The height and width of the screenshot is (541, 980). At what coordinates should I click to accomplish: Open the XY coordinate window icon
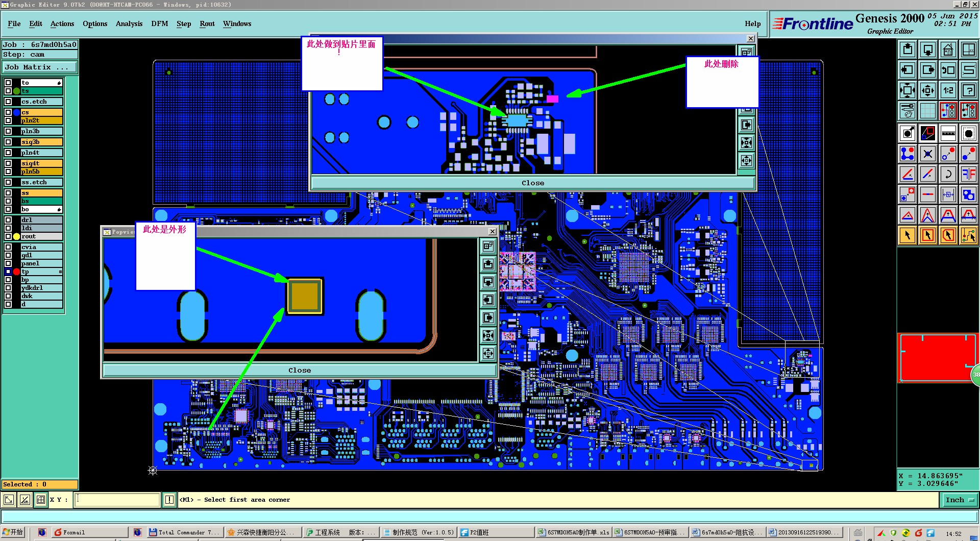pos(969,50)
